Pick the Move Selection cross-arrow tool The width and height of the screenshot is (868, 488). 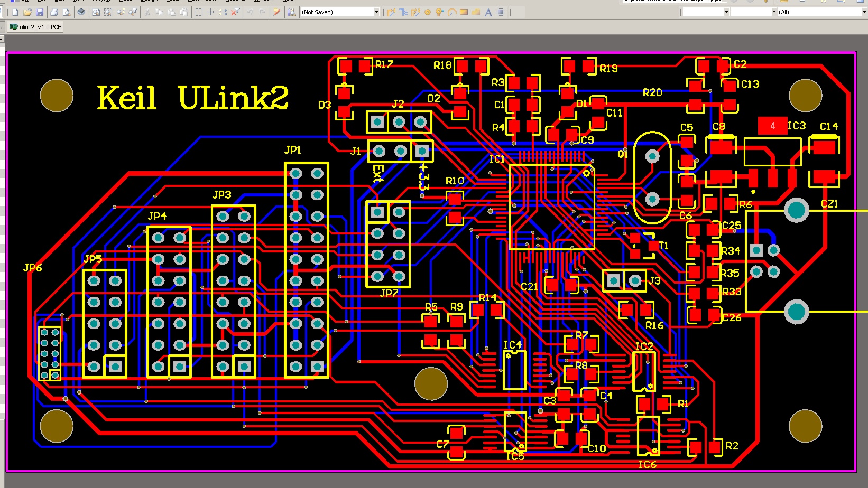click(210, 12)
